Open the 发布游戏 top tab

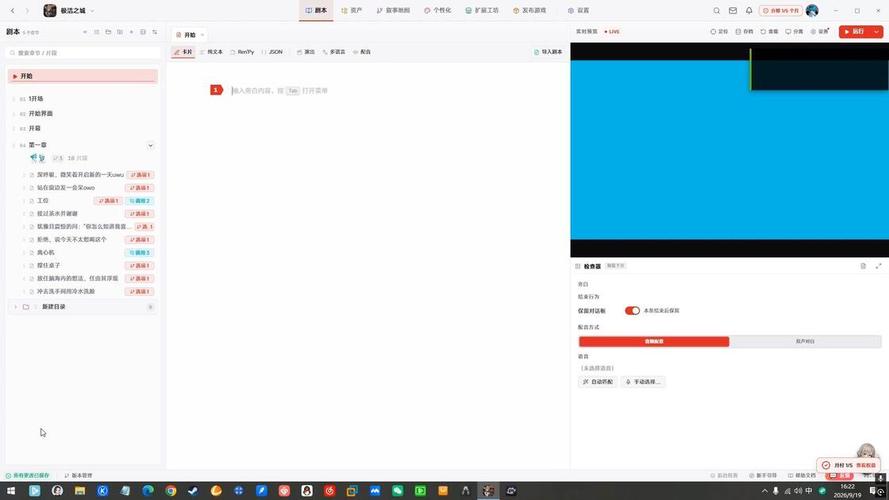click(530, 10)
